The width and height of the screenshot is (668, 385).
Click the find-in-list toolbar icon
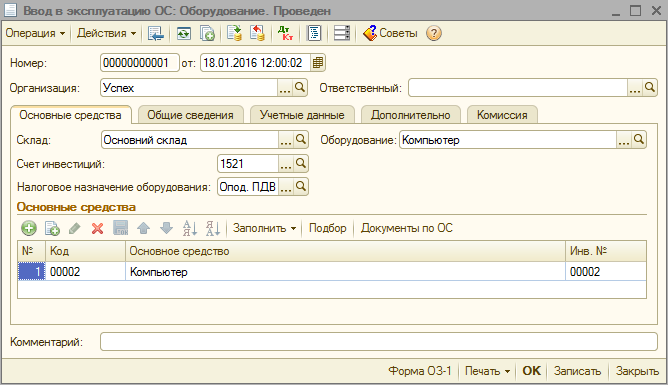[x=156, y=33]
